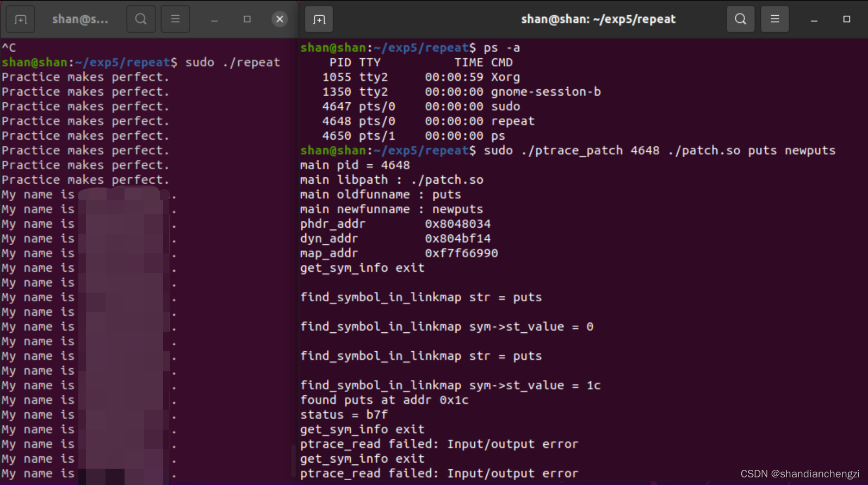The width and height of the screenshot is (868, 485).
Task: Click the 'main newfunname : newputs' line
Action: click(x=392, y=209)
